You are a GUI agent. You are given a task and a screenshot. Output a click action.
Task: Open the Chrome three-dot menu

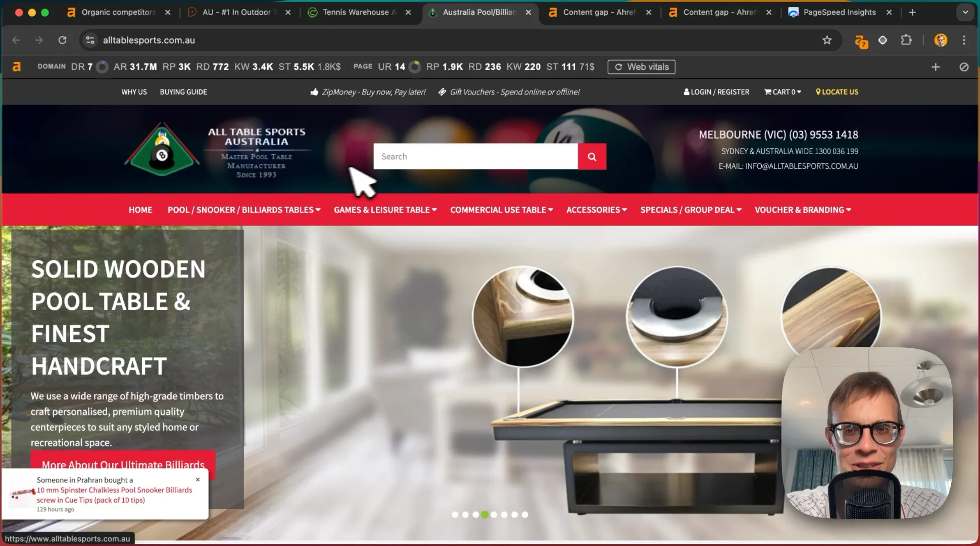click(x=964, y=40)
